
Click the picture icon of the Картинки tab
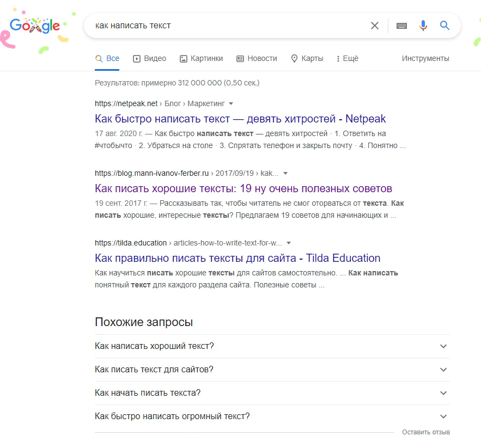tap(184, 59)
